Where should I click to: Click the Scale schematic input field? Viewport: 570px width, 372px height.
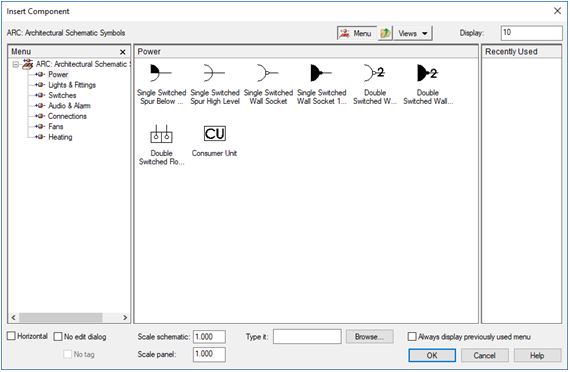tap(209, 337)
